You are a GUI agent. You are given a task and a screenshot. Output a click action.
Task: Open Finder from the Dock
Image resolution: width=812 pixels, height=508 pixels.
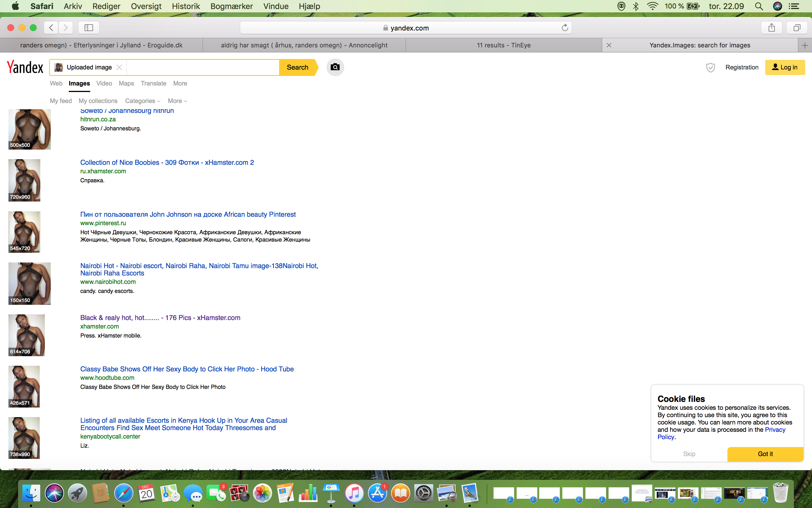tap(31, 493)
